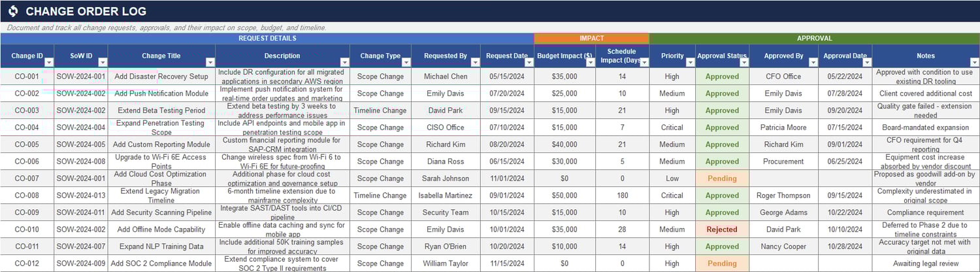
Task: Select schedule impact 180 days
Action: click(622, 195)
